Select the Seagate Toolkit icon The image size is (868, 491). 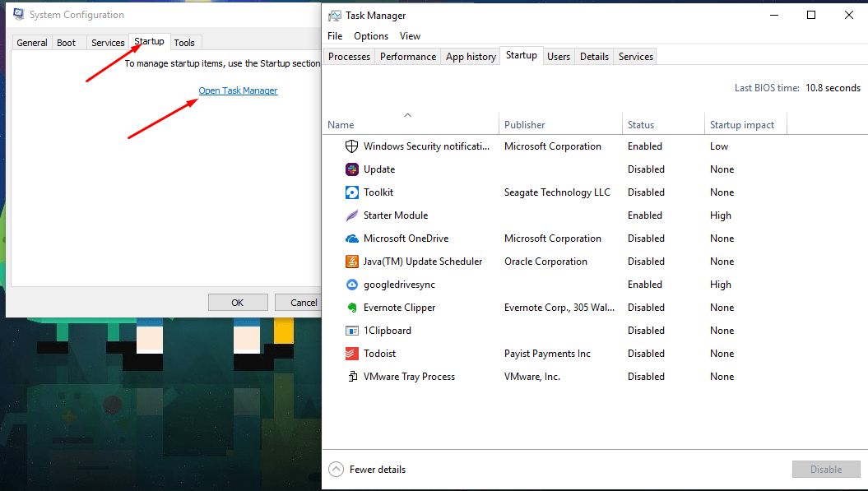[351, 192]
